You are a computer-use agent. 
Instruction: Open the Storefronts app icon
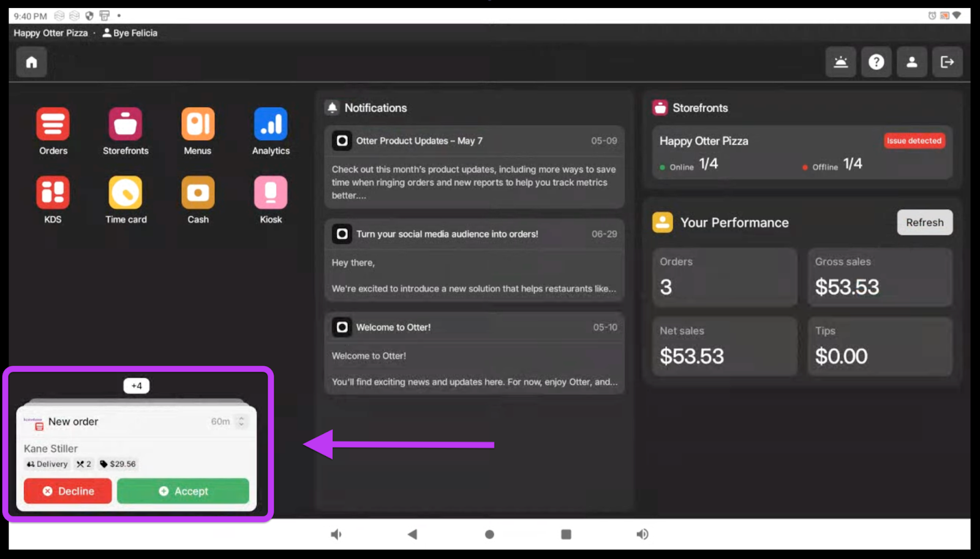[x=126, y=124]
